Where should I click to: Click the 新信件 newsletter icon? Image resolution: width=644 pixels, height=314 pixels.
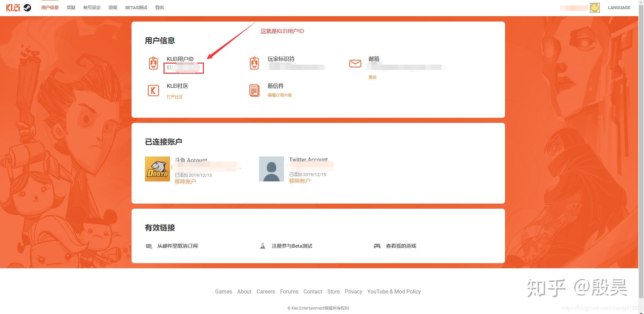pos(254,91)
